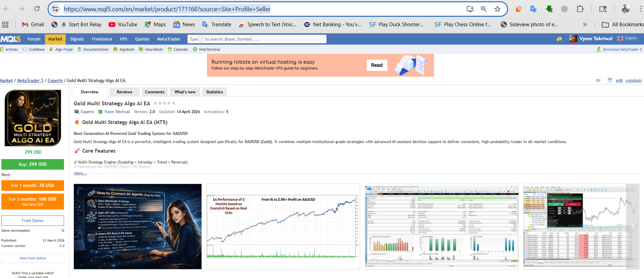Open the CodeBase link
The height and width of the screenshot is (278, 644).
pyautogui.click(x=34, y=49)
